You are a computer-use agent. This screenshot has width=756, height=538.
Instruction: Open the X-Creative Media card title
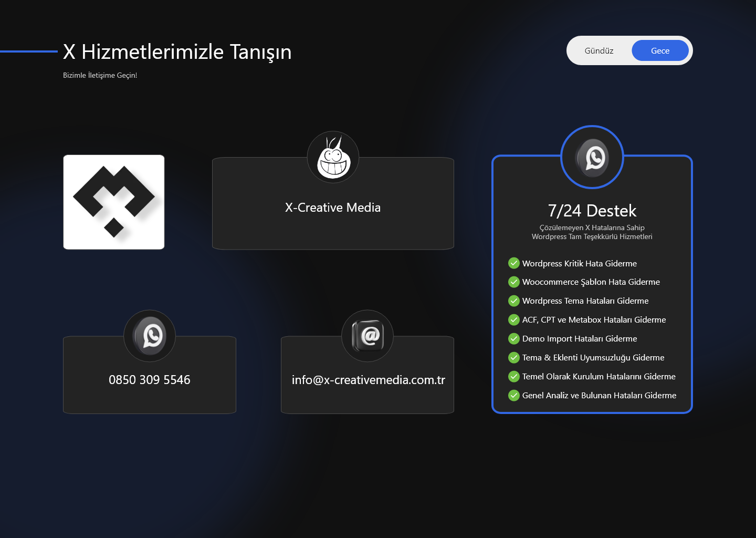point(333,208)
